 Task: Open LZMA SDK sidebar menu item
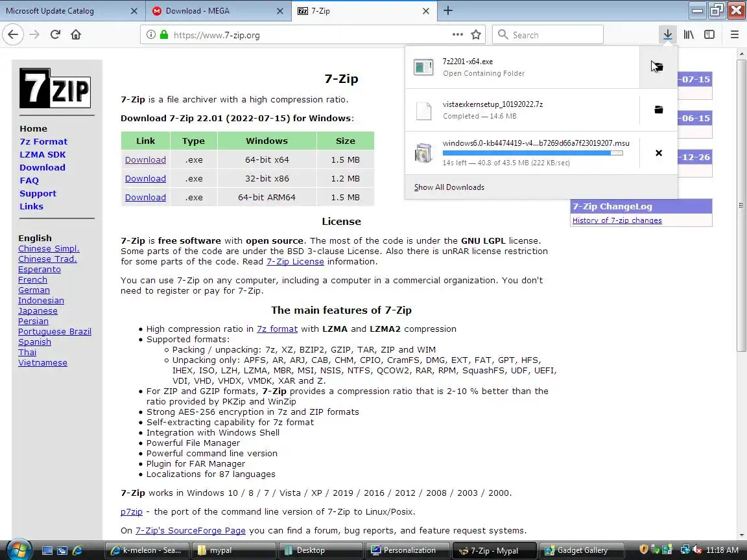[42, 154]
